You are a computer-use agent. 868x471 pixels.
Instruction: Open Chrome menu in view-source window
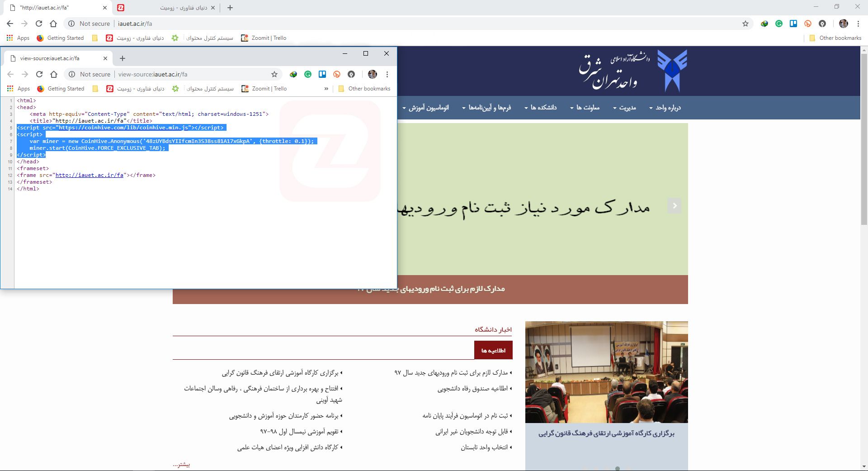[387, 74]
